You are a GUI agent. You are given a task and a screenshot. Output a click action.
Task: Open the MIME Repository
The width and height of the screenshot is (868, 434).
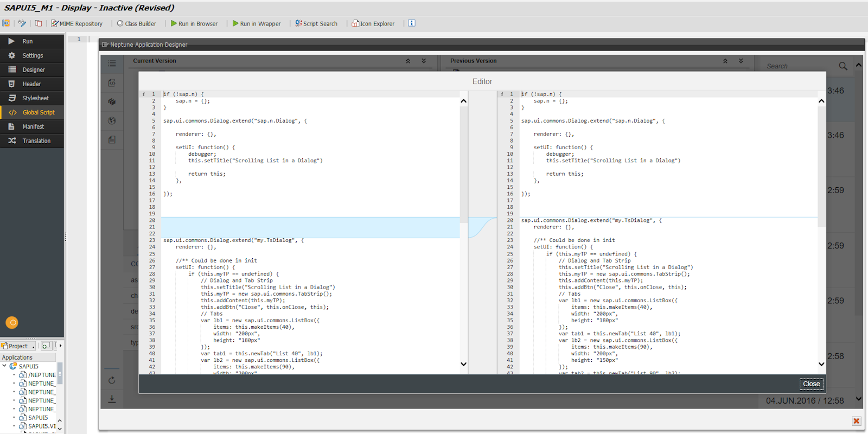[76, 23]
